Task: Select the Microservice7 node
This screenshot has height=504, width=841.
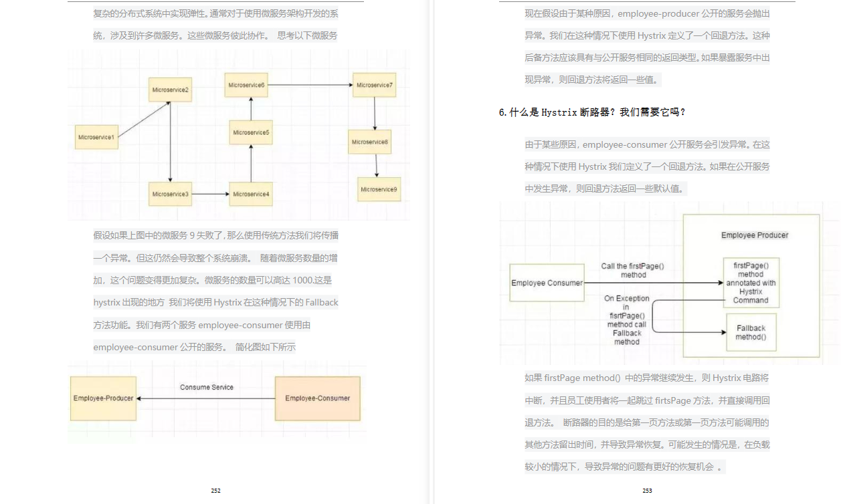Action: click(374, 85)
